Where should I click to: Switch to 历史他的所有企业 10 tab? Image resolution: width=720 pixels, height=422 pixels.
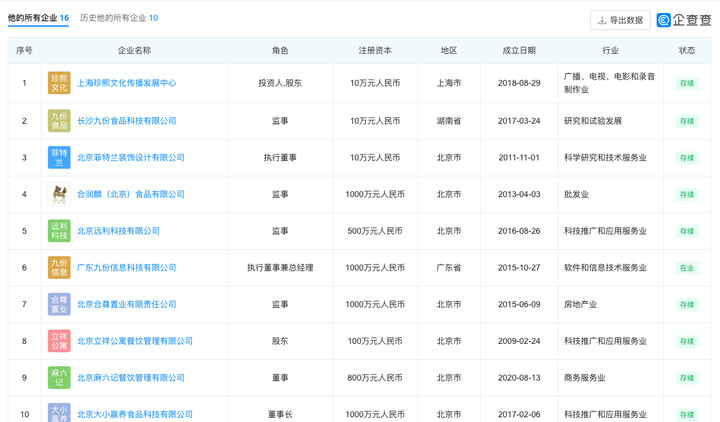119,18
